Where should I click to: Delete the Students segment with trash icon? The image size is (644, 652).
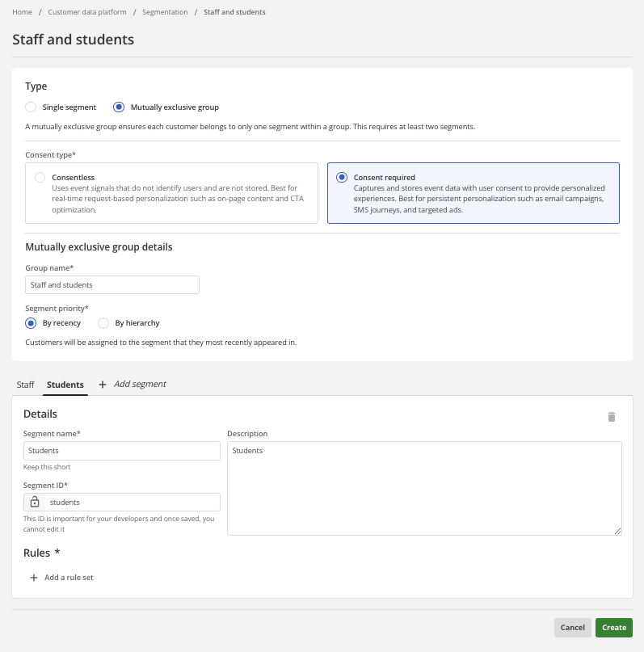pos(611,417)
